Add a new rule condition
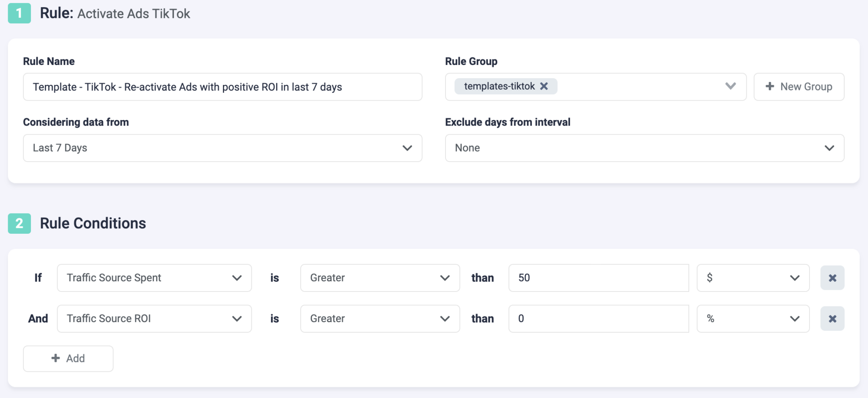This screenshot has width=868, height=398. (68, 358)
